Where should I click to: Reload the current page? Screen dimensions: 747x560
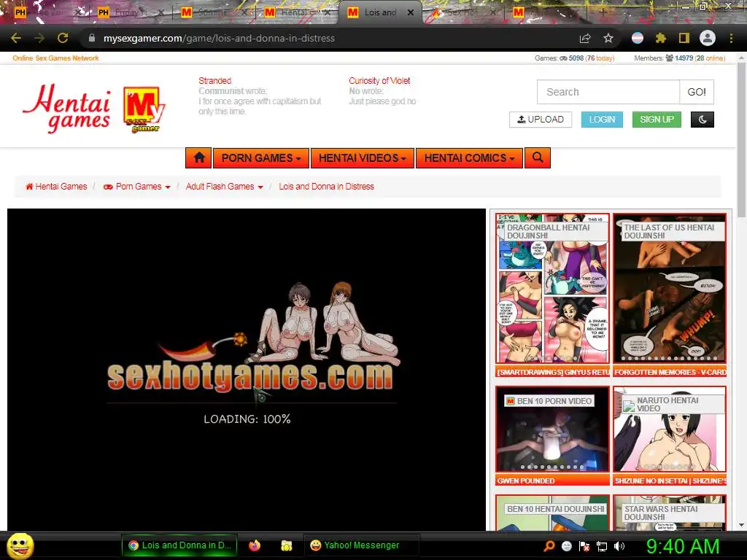pos(63,38)
